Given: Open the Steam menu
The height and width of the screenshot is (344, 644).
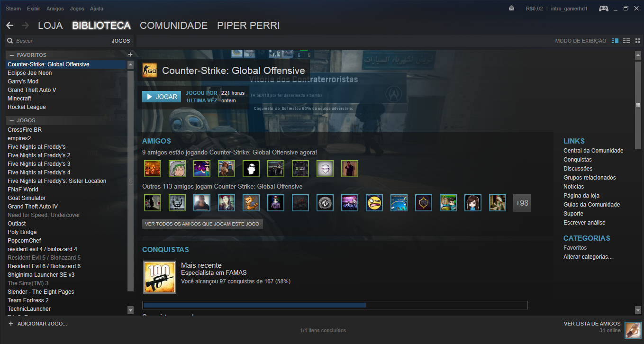Looking at the screenshot, I should pyautogui.click(x=13, y=9).
